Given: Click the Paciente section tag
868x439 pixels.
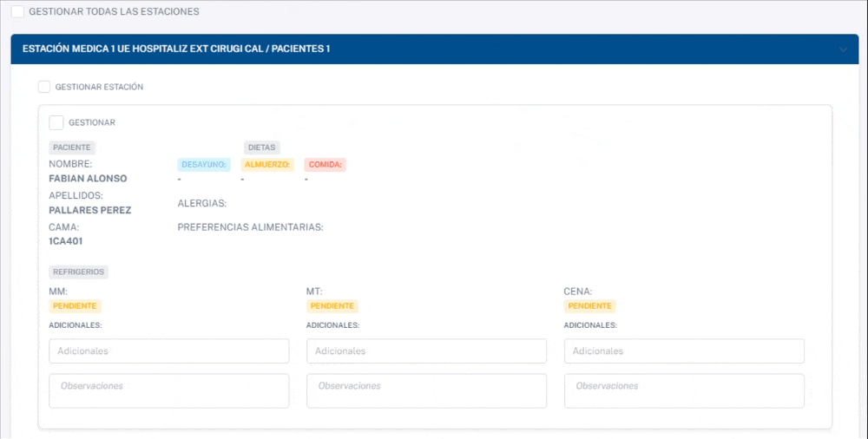Looking at the screenshot, I should click(x=72, y=147).
